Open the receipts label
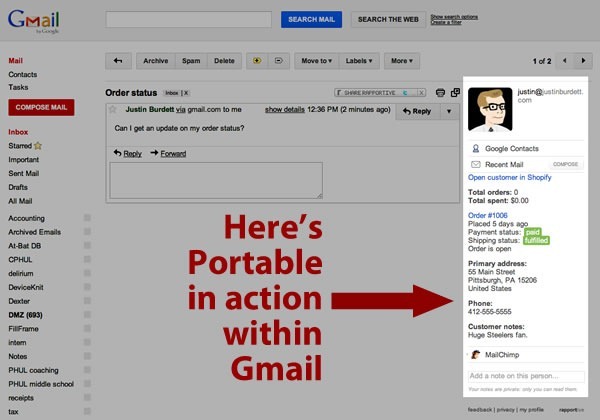Screen dimensions: 600x420 tap(21, 398)
